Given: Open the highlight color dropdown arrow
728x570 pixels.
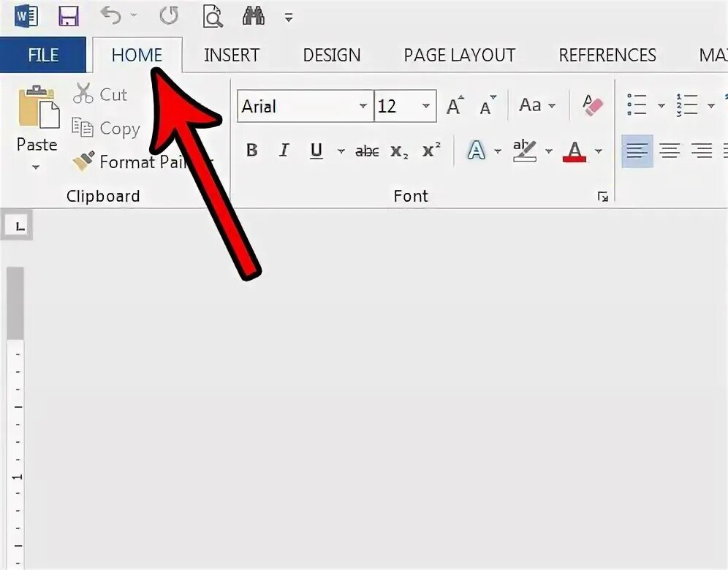Looking at the screenshot, I should [x=549, y=151].
